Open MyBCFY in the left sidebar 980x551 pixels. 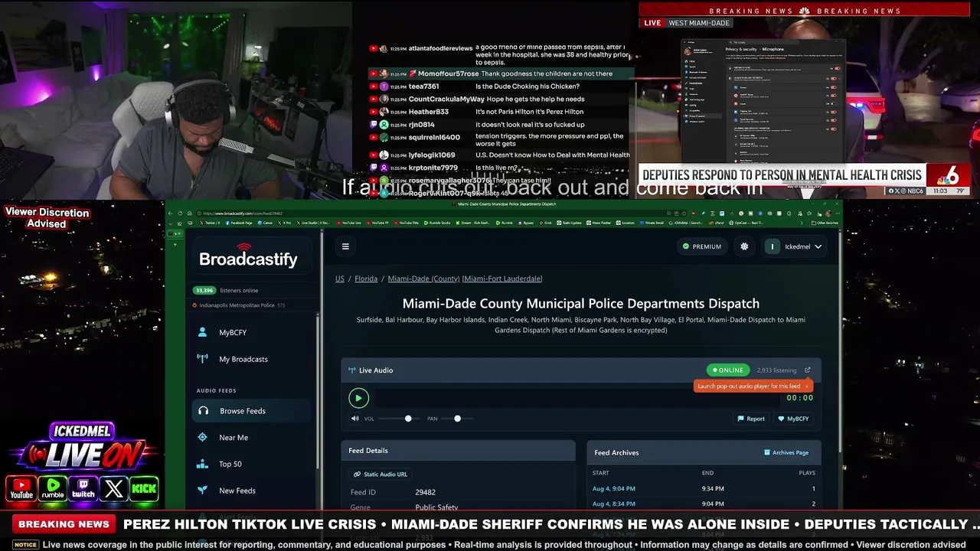[233, 333]
